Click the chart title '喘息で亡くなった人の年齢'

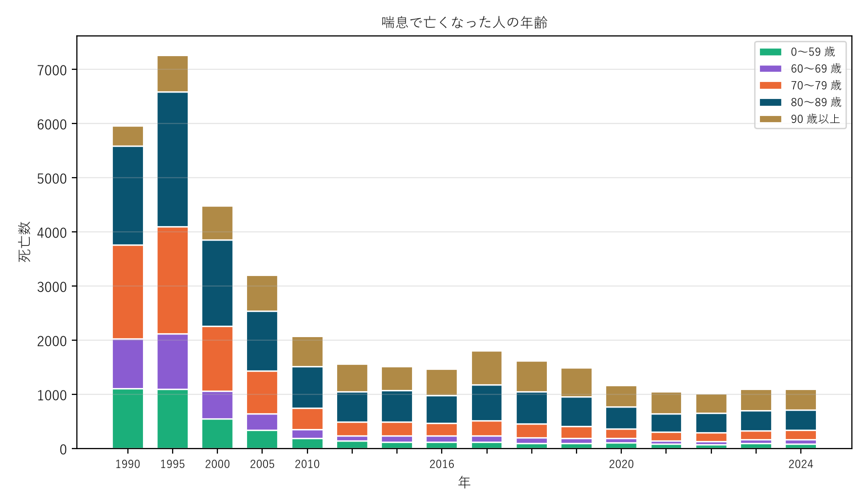[x=464, y=23]
